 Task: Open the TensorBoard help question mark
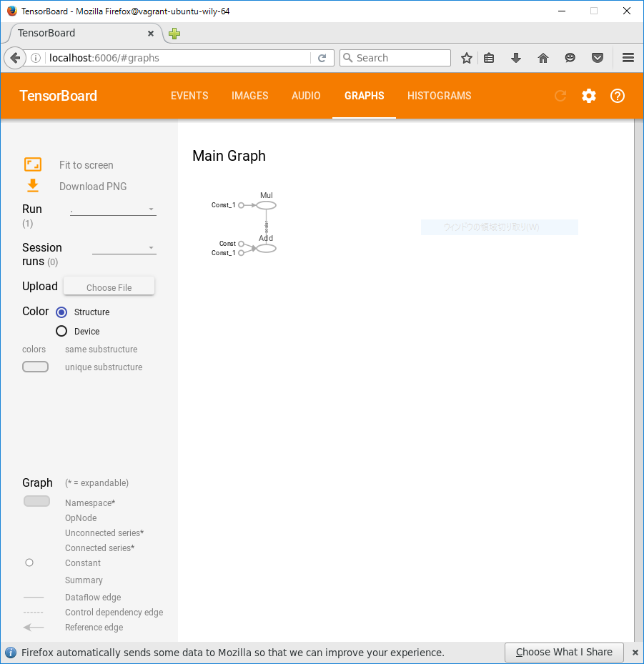point(618,96)
